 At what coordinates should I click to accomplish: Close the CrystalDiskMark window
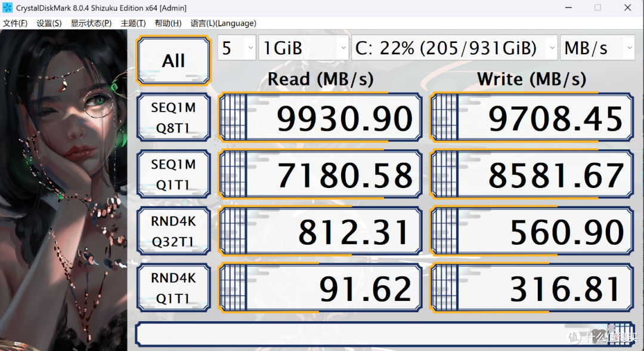click(627, 8)
